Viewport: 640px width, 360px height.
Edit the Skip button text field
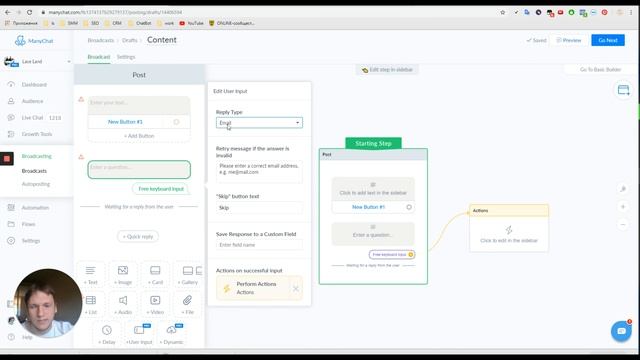[x=259, y=208]
